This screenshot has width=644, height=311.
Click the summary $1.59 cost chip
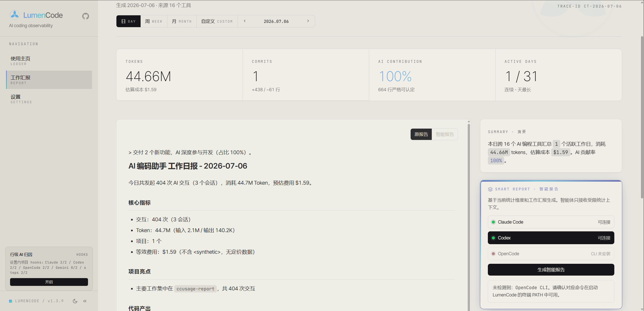pyautogui.click(x=561, y=152)
